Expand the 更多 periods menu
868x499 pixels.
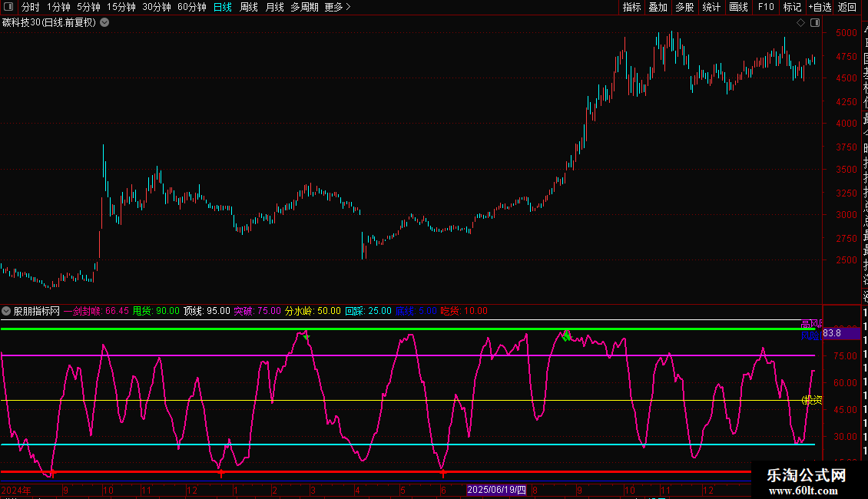click(337, 7)
